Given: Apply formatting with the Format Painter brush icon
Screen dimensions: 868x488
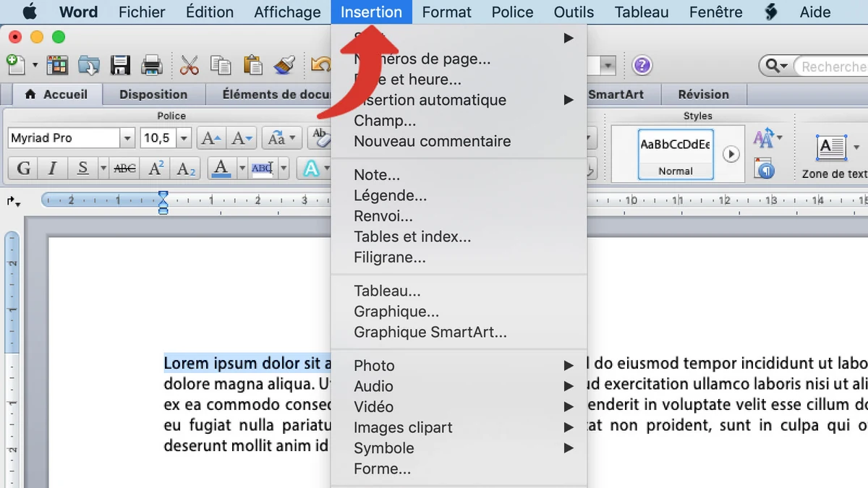Looking at the screenshot, I should coord(284,65).
